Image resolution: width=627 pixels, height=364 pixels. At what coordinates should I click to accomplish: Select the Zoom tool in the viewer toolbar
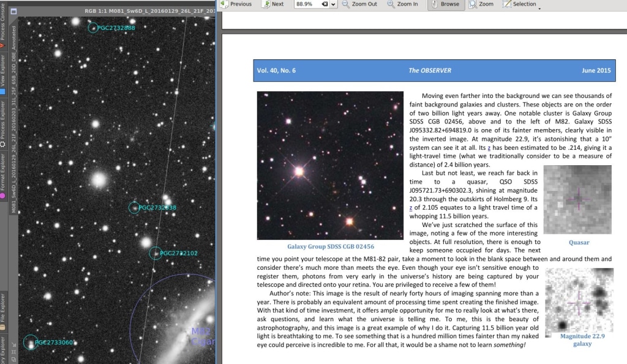click(x=481, y=4)
